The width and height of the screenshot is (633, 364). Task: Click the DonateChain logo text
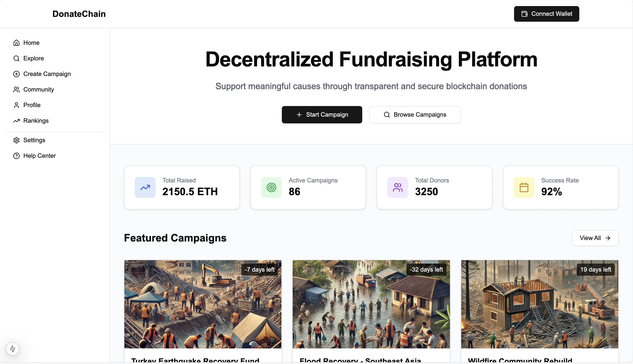point(79,14)
